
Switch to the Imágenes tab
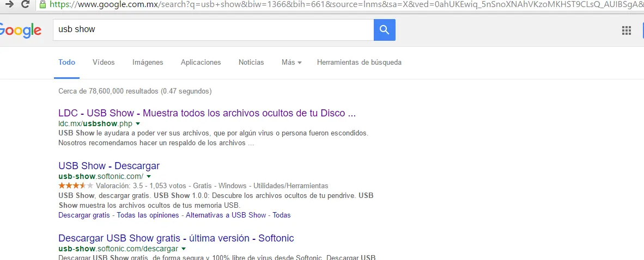[148, 63]
